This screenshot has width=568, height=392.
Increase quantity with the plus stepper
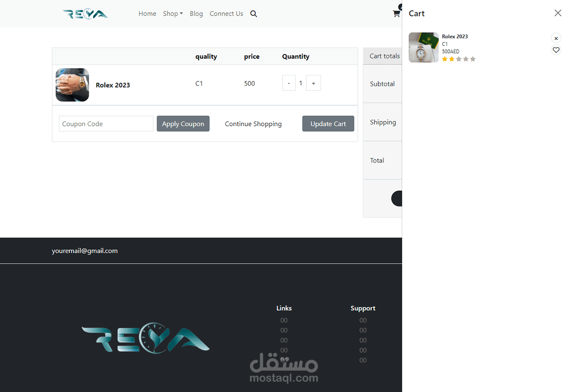pos(313,83)
